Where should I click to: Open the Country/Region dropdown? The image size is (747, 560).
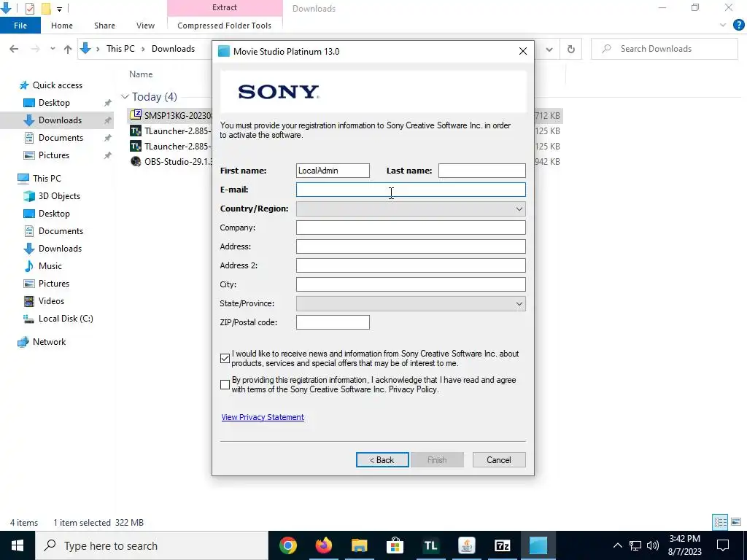click(411, 209)
